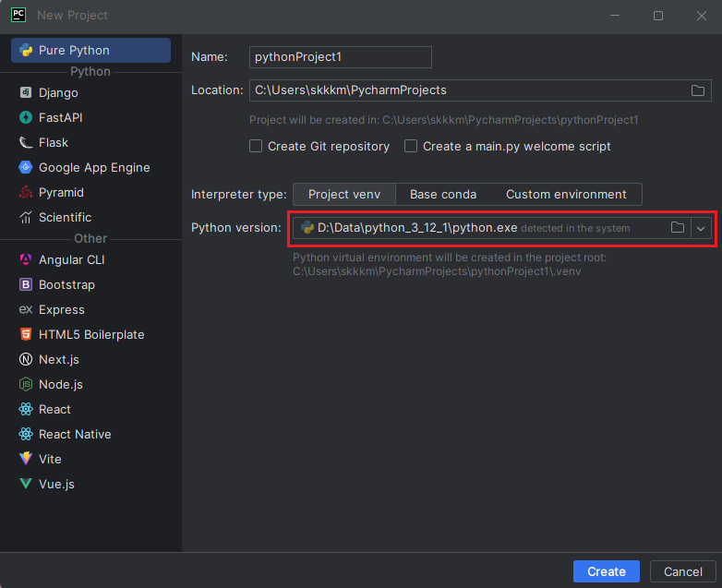Minimize the New Project window
The height and width of the screenshot is (588, 722).
coord(615,16)
